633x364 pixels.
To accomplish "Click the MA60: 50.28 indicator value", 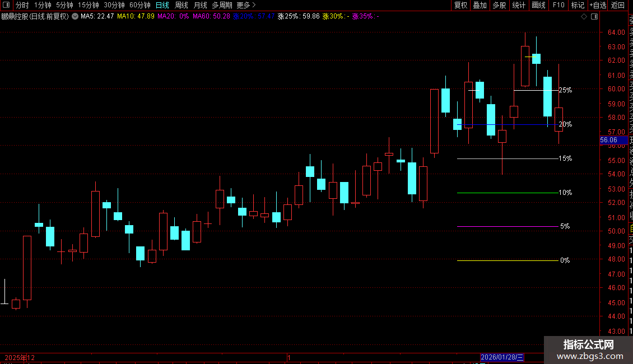I will (212, 17).
